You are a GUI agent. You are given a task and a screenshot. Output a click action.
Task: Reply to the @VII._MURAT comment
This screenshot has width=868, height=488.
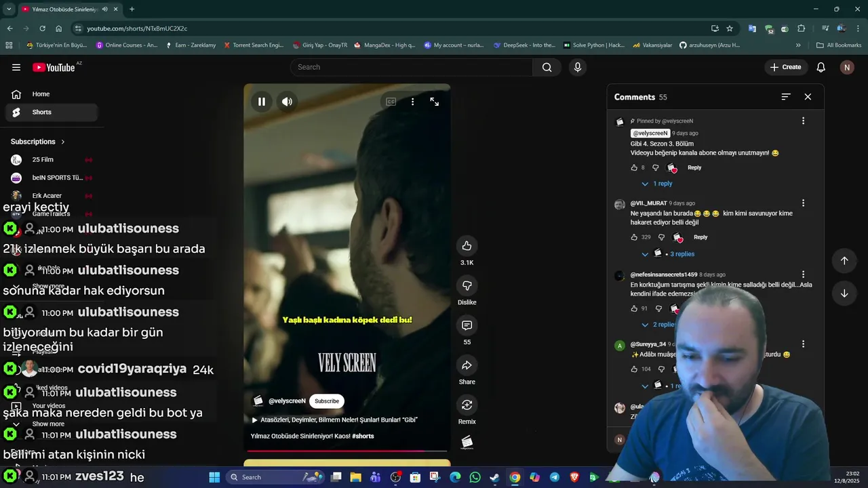pos(701,237)
